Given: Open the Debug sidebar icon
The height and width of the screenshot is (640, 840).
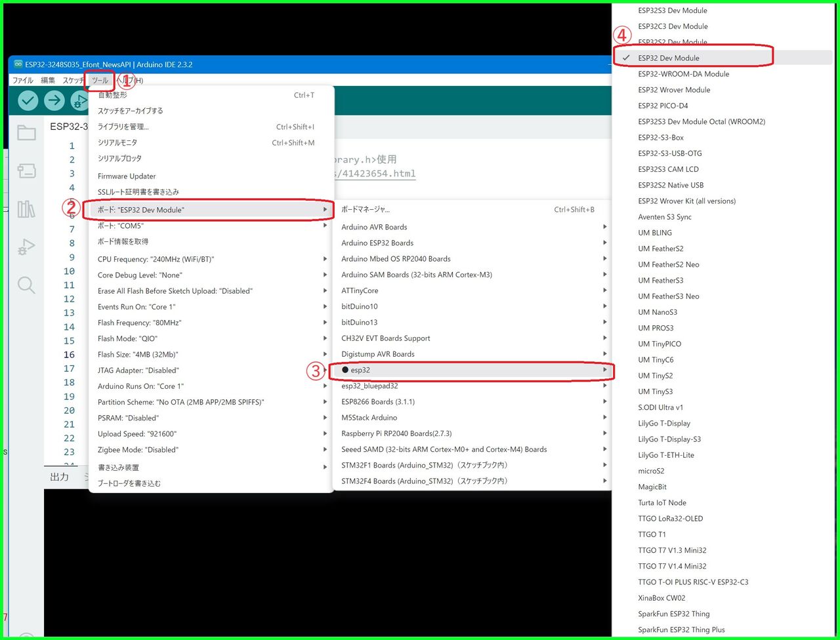Looking at the screenshot, I should pyautogui.click(x=26, y=247).
